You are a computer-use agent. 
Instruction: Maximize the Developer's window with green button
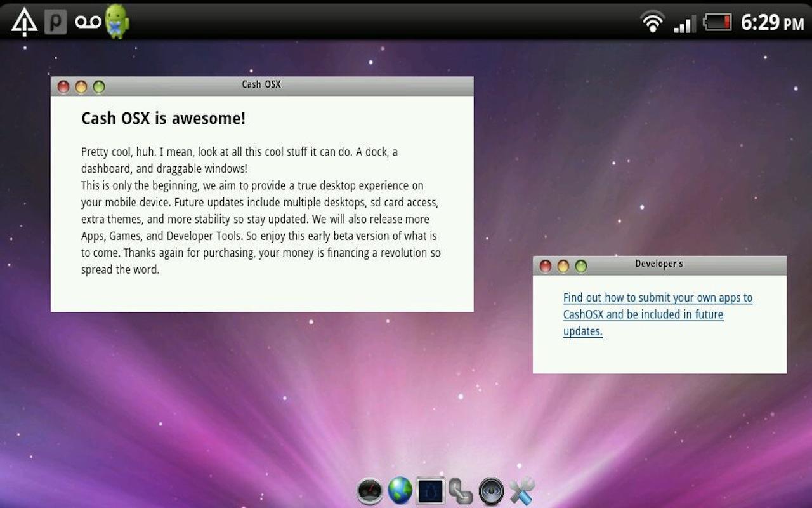click(x=581, y=266)
